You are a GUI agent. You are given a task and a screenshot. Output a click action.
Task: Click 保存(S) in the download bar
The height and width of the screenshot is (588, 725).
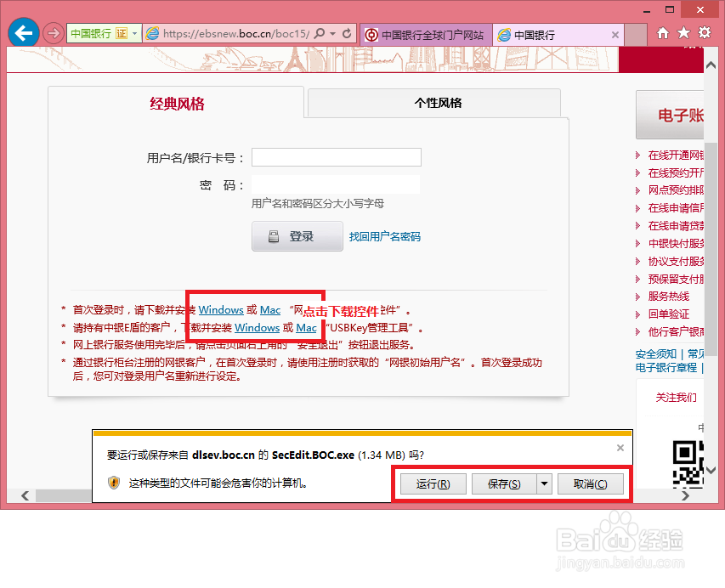click(x=504, y=484)
